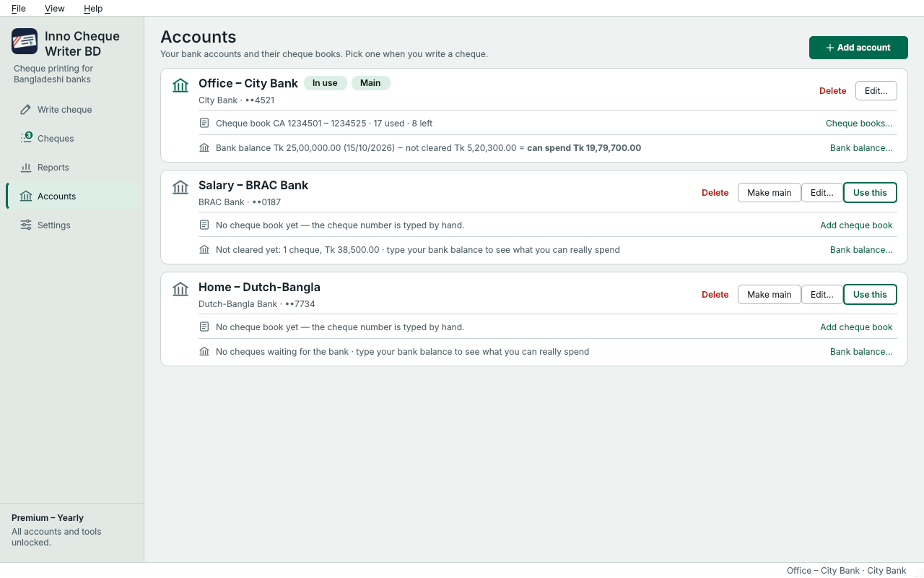Viewport: 924px width, 578px height.
Task: Open the Settings section
Action: [x=72, y=225]
